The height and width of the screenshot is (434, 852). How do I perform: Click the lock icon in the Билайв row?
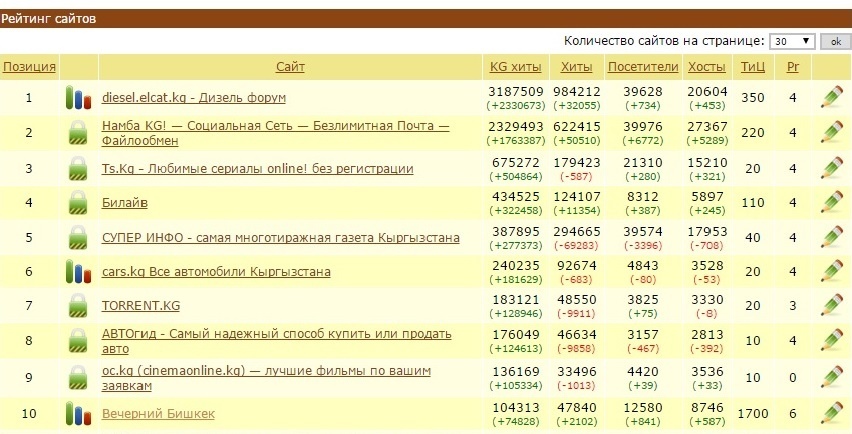[78, 203]
